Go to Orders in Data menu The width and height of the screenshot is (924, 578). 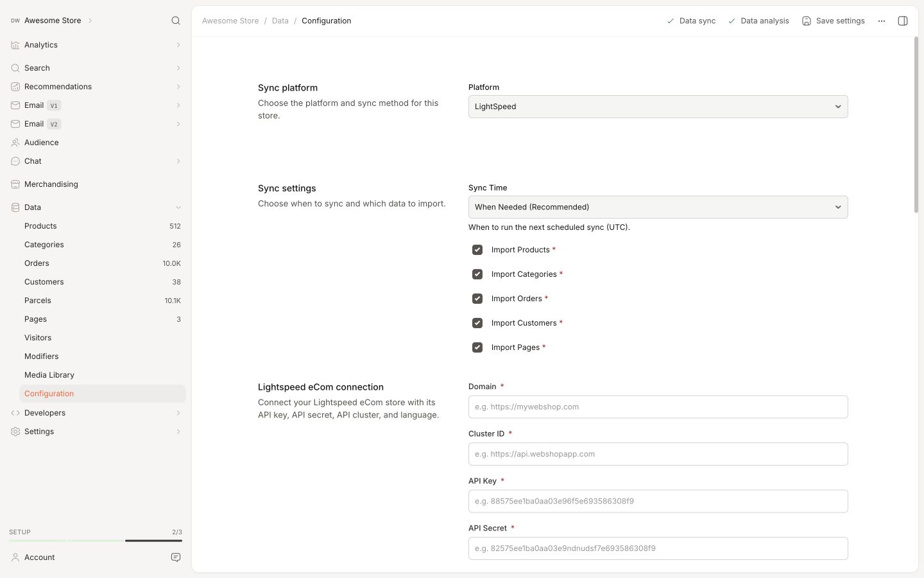coord(103,263)
